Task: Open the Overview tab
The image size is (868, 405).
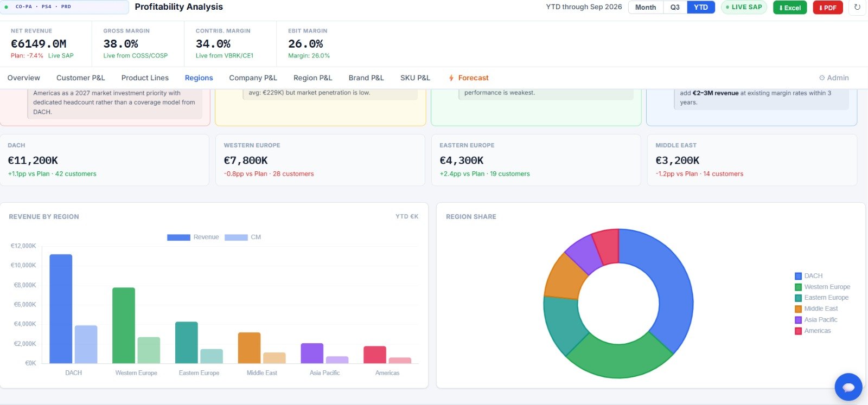Action: pos(24,78)
